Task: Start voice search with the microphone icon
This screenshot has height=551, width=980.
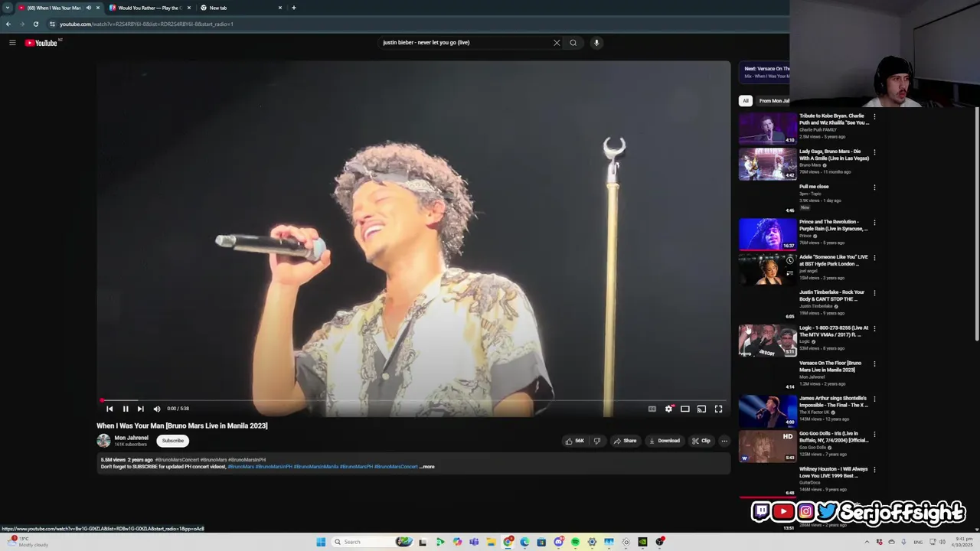Action: pos(596,43)
